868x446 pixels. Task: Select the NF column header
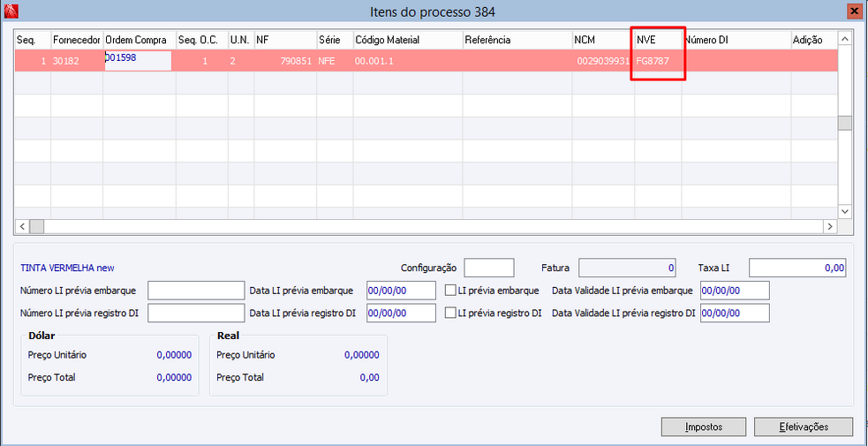[x=285, y=40]
